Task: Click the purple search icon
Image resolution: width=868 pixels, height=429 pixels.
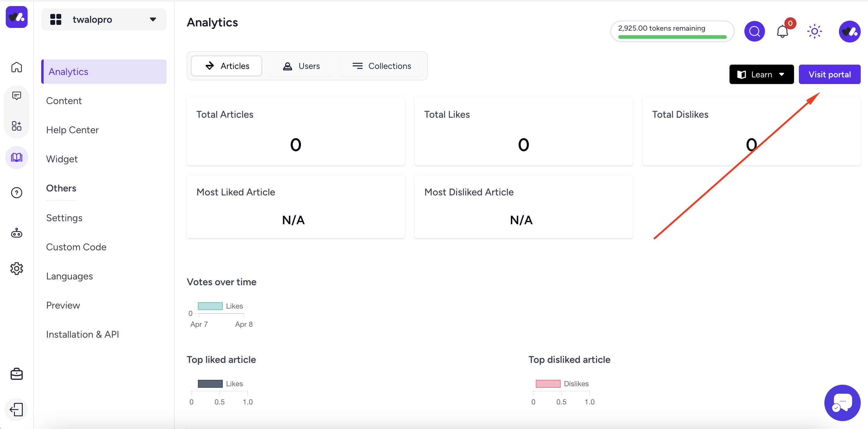Action: [754, 31]
